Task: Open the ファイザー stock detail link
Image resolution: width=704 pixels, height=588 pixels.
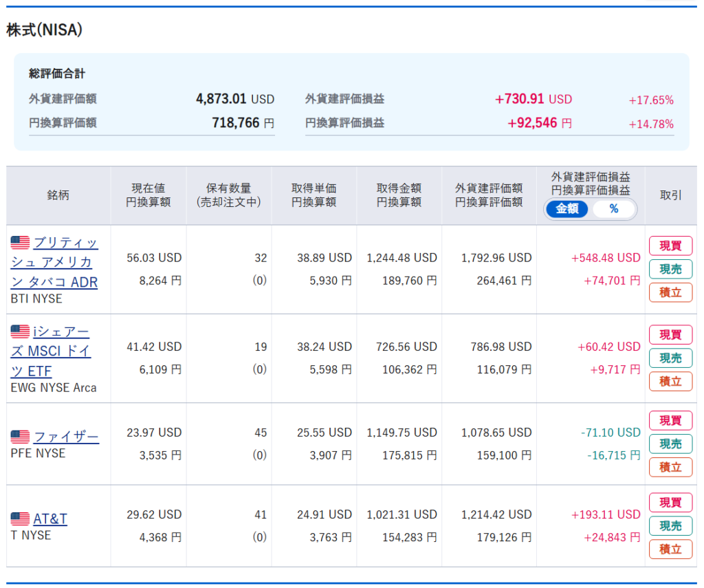Action: point(66,437)
